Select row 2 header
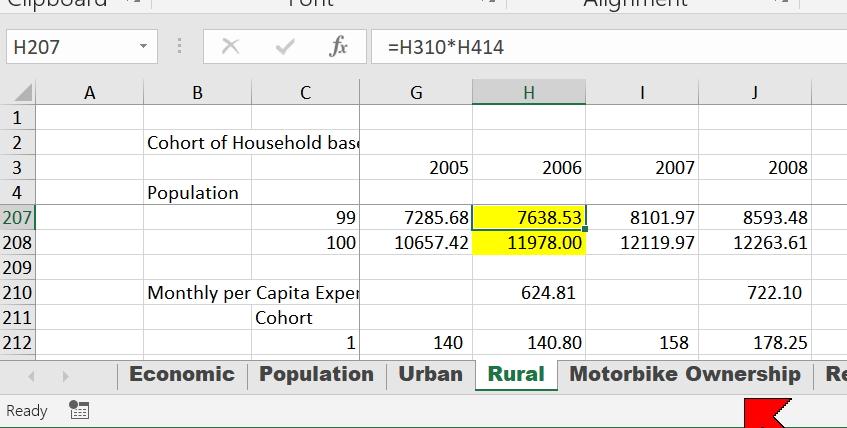Screen dimensions: 847x428 17,142
